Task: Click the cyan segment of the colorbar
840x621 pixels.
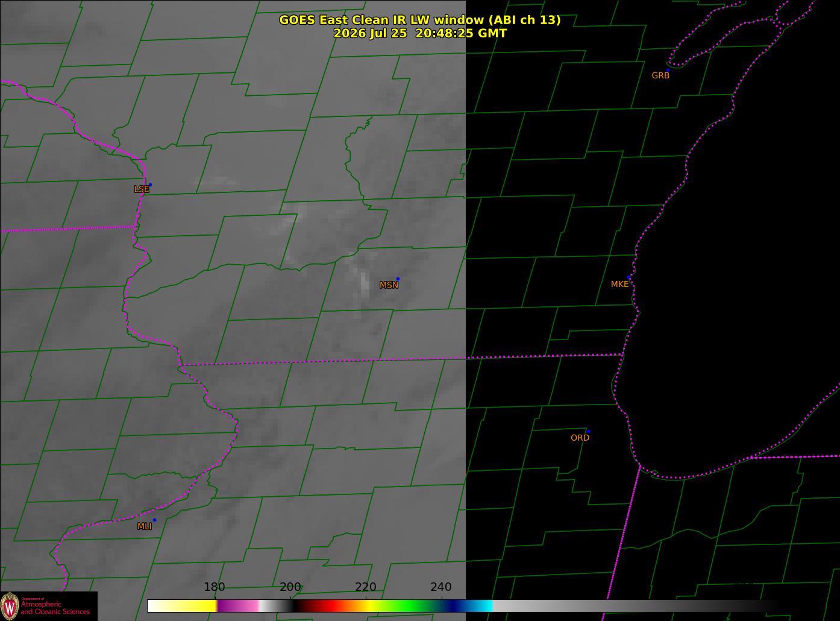Action: pos(482,606)
